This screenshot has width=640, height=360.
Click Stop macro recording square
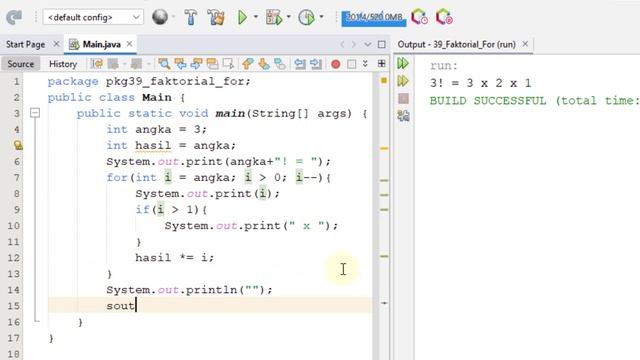[351, 64]
